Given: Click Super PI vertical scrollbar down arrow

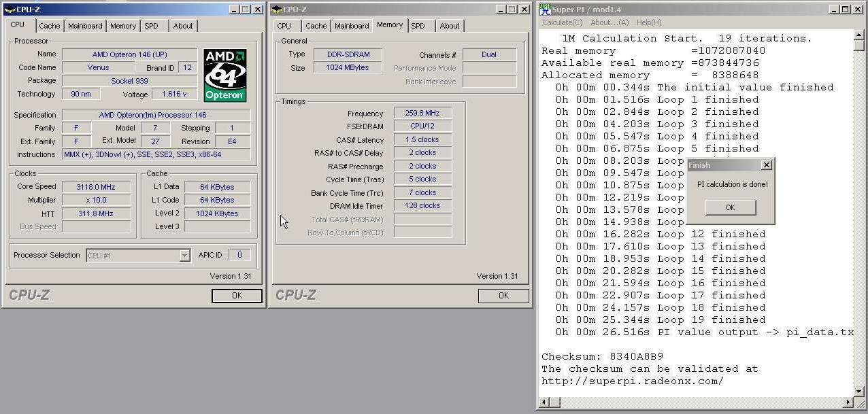Looking at the screenshot, I should 859,391.
